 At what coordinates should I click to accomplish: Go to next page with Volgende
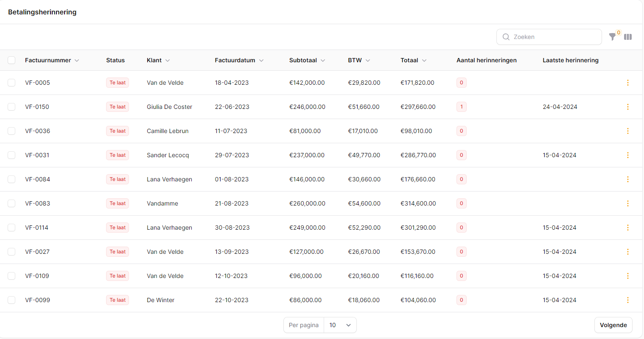click(613, 325)
